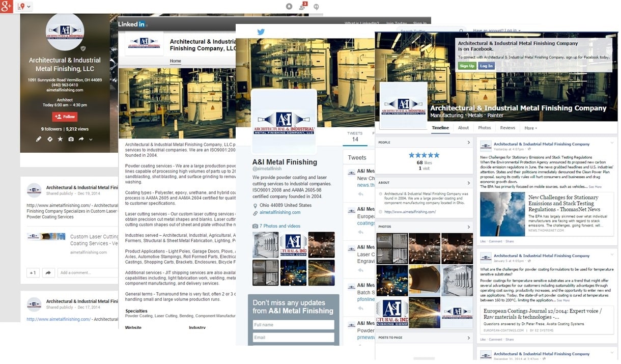Open the aimetalfinishing.com link on Twitter bio
This screenshot has height=364, width=621.
pyautogui.click(x=280, y=212)
